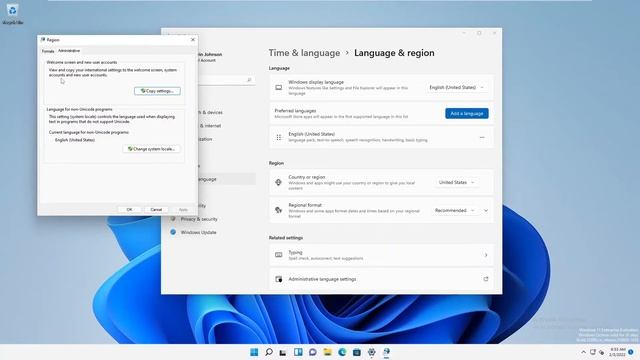The width and height of the screenshot is (640, 360).
Task: Close the Region dialog window
Action: [193, 40]
